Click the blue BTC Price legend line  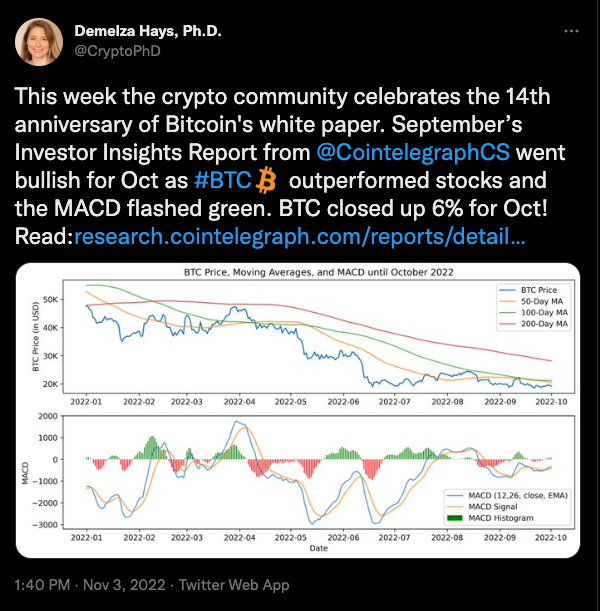pos(508,290)
